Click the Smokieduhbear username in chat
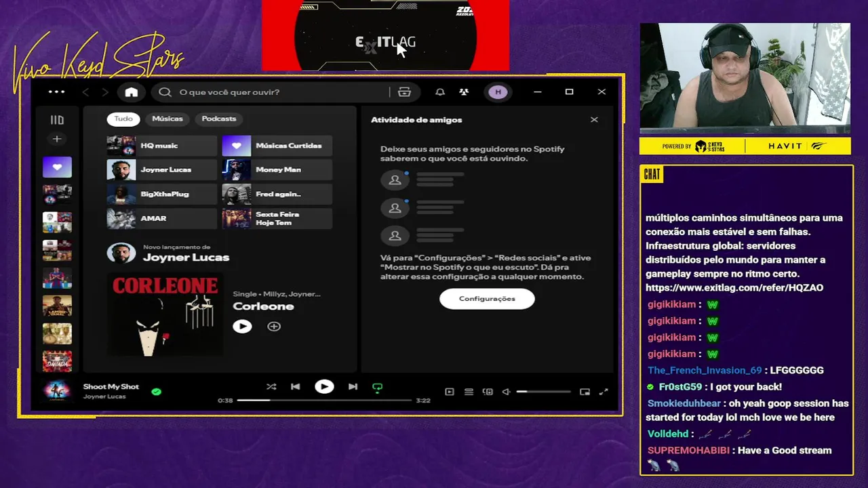The height and width of the screenshot is (488, 868). click(x=684, y=403)
